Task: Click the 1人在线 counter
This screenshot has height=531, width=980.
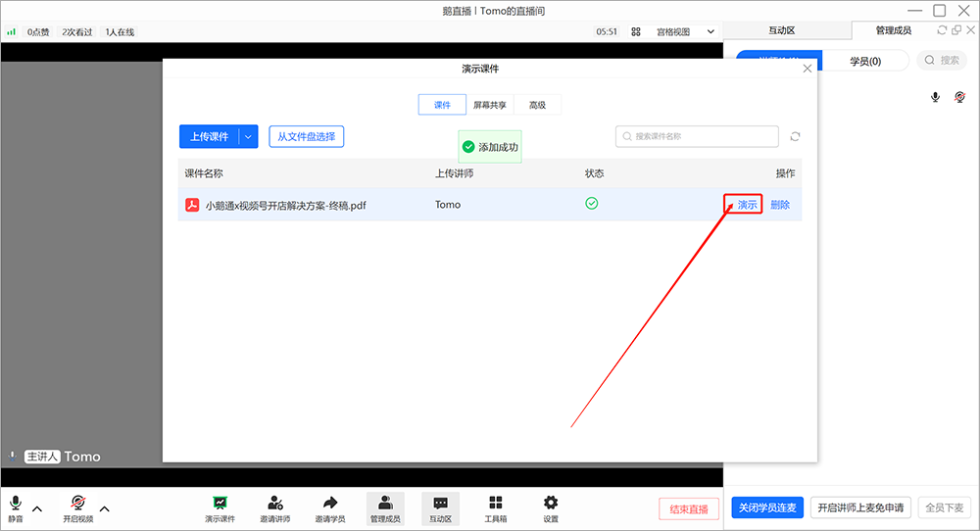Action: click(120, 32)
